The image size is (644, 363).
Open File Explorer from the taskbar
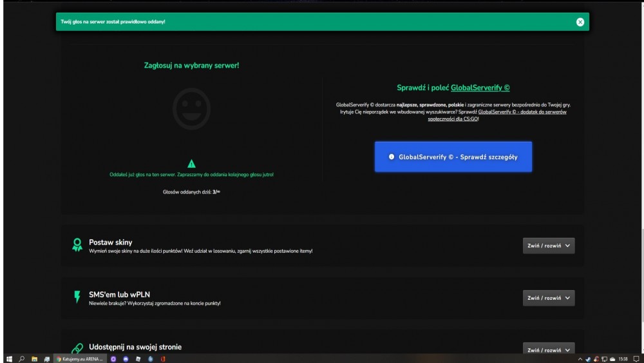[x=35, y=359]
